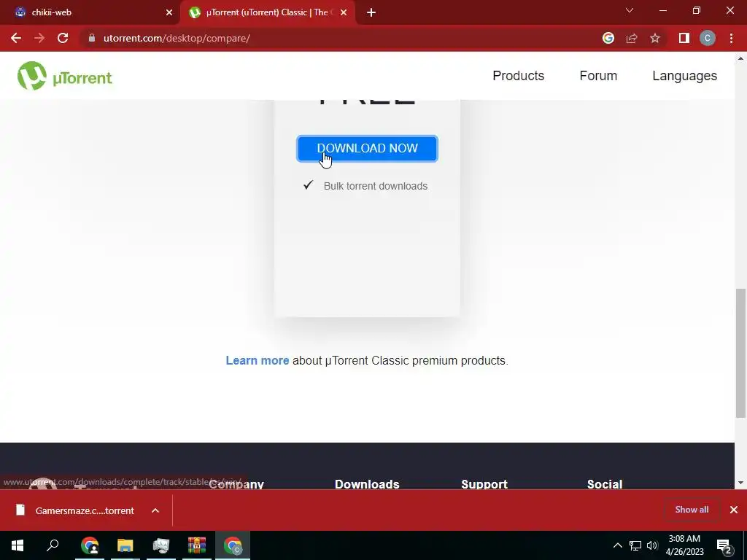
Task: Open Windows taskbar search
Action: pos(53,545)
